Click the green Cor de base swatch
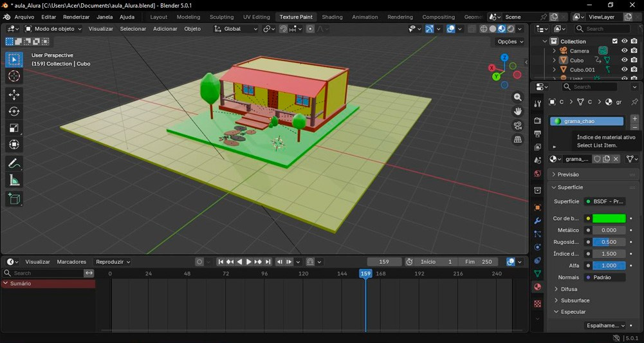This screenshot has height=343, width=644. point(609,219)
